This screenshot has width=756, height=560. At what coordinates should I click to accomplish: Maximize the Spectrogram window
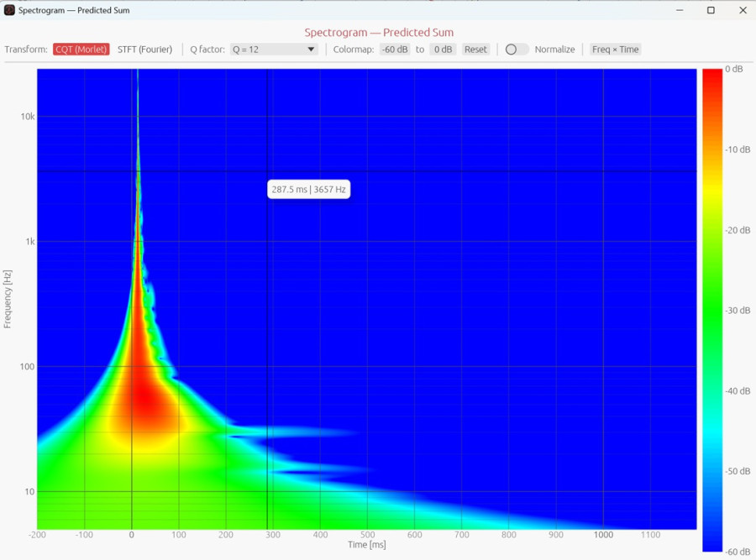click(x=711, y=10)
